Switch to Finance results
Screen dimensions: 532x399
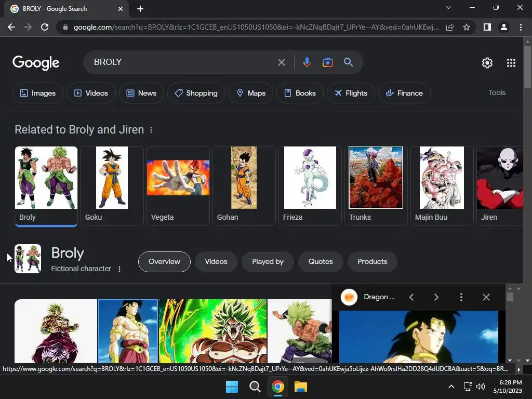(404, 93)
